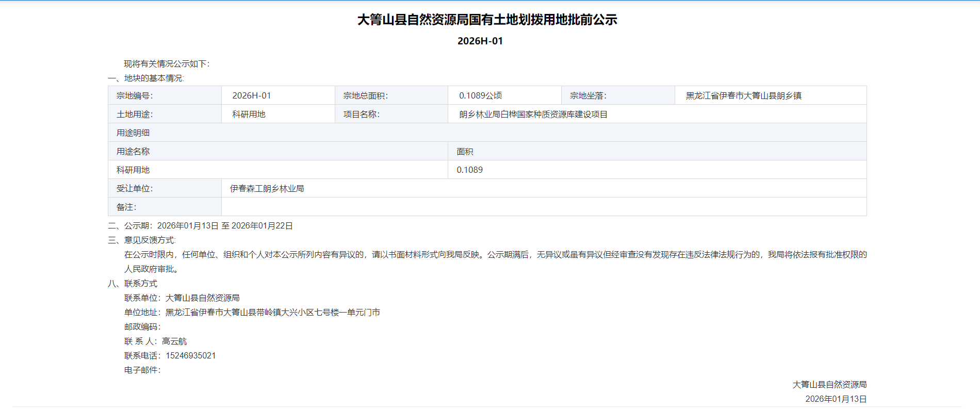Viewport: 980px width, 409px height.
Task: Click the contact phone number 15246935021
Action: coord(190,355)
